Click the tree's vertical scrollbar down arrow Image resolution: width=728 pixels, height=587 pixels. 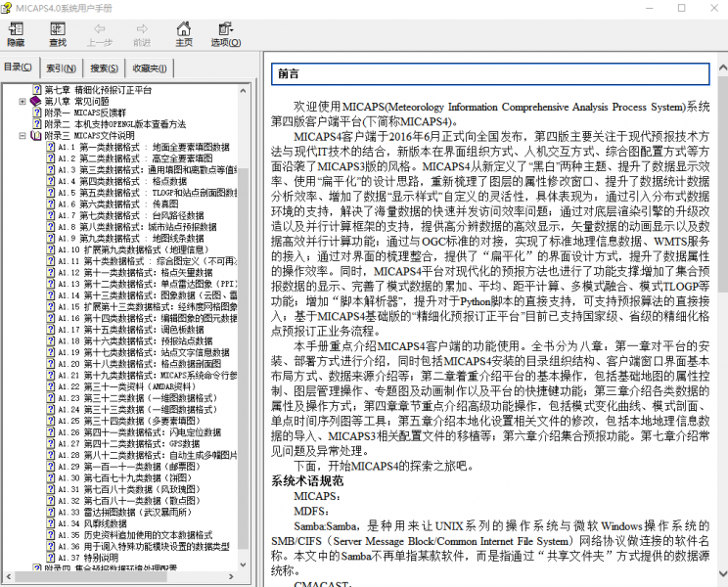244,565
